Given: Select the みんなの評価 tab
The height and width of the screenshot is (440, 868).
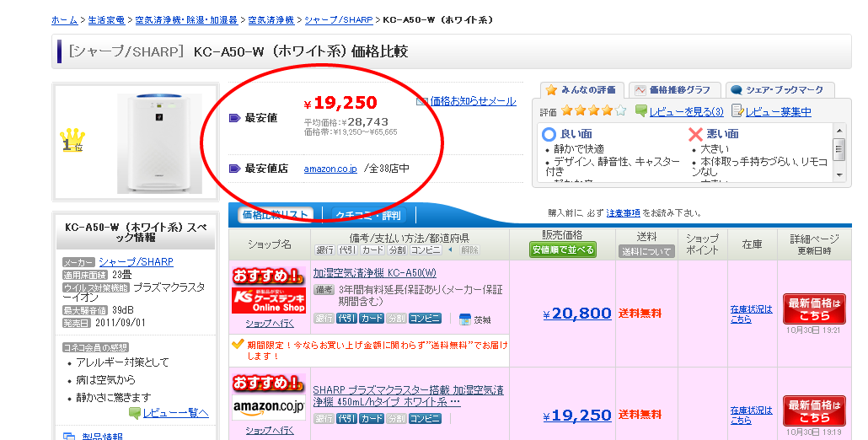Looking at the screenshot, I should tap(581, 89).
